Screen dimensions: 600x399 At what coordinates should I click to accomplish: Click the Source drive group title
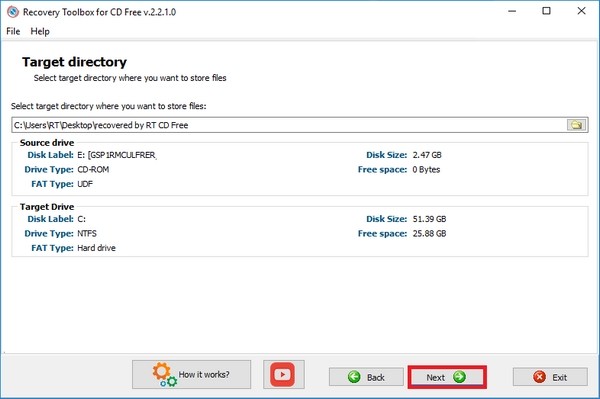point(47,143)
